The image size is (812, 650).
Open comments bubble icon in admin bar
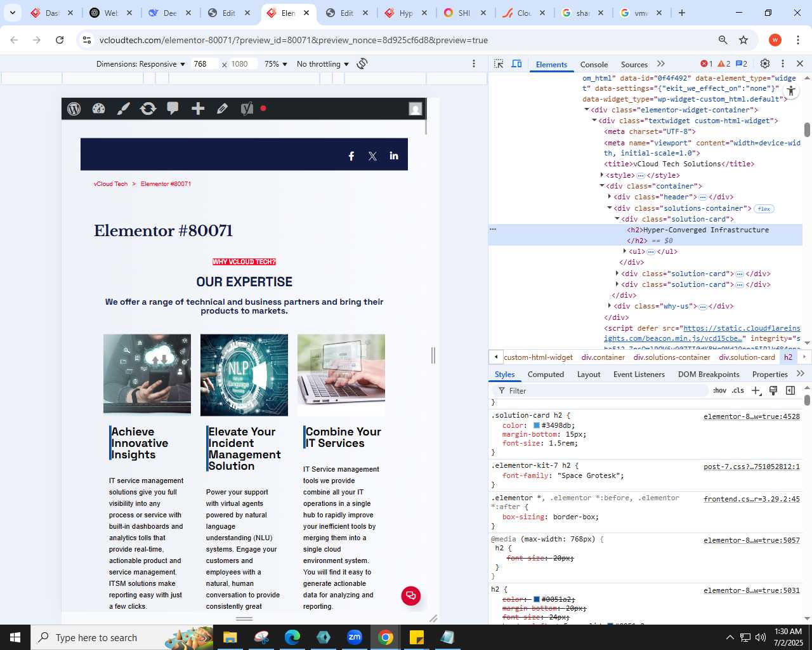(x=173, y=109)
